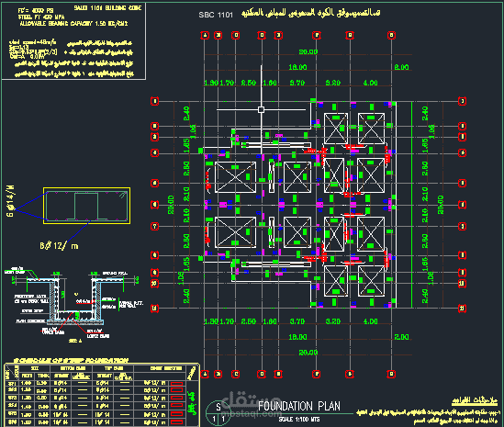Click the 20.00 overall dimension above the plan
The image size is (504, 427).
tap(308, 51)
